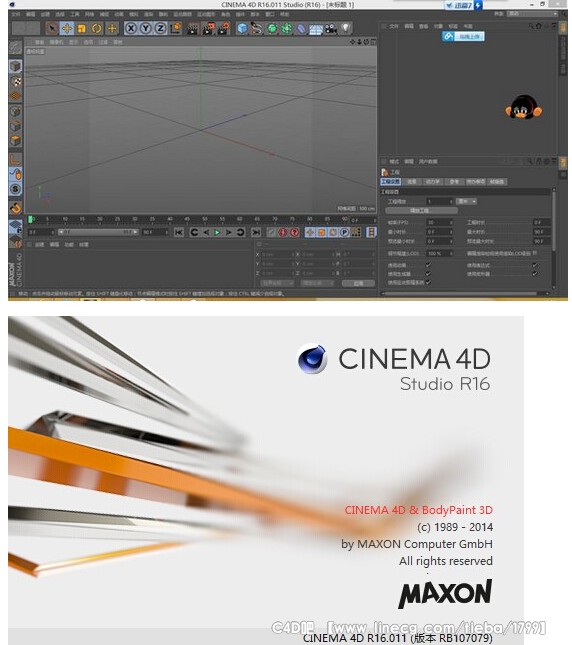Activate the Rotate tool in top toolbar
Screen dimensions: 572x645
click(x=97, y=28)
